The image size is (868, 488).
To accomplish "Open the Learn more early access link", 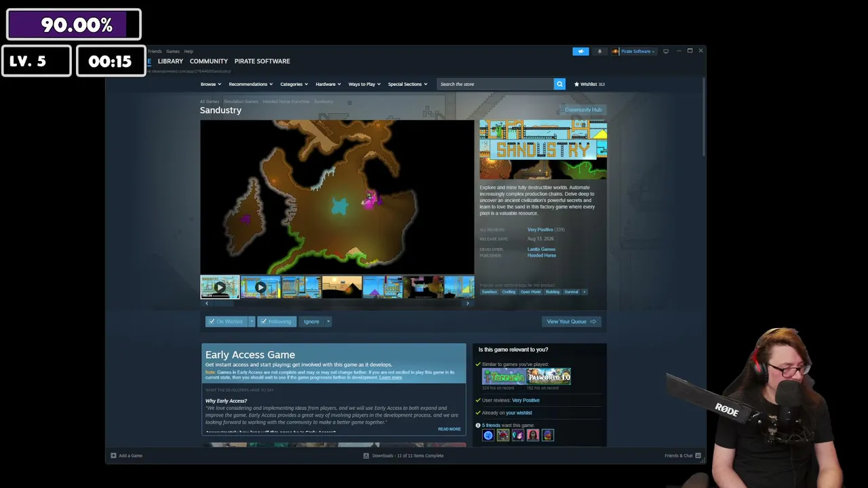I will 391,378.
